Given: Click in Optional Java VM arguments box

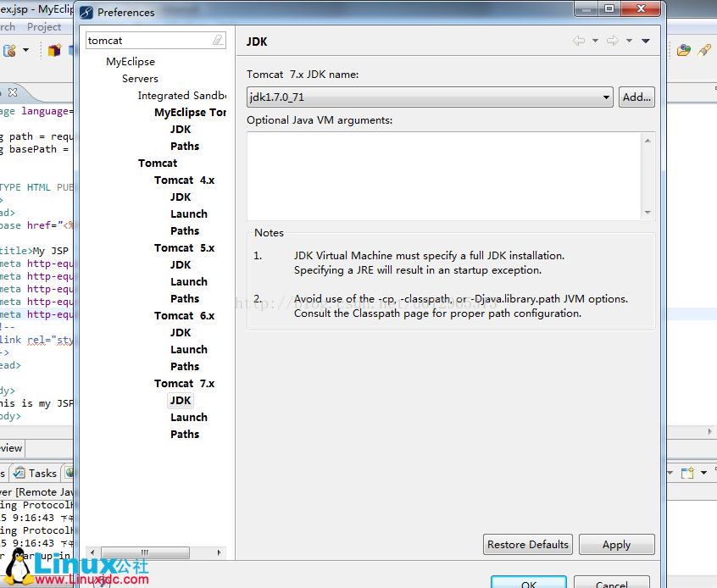Looking at the screenshot, I should pos(443,175).
